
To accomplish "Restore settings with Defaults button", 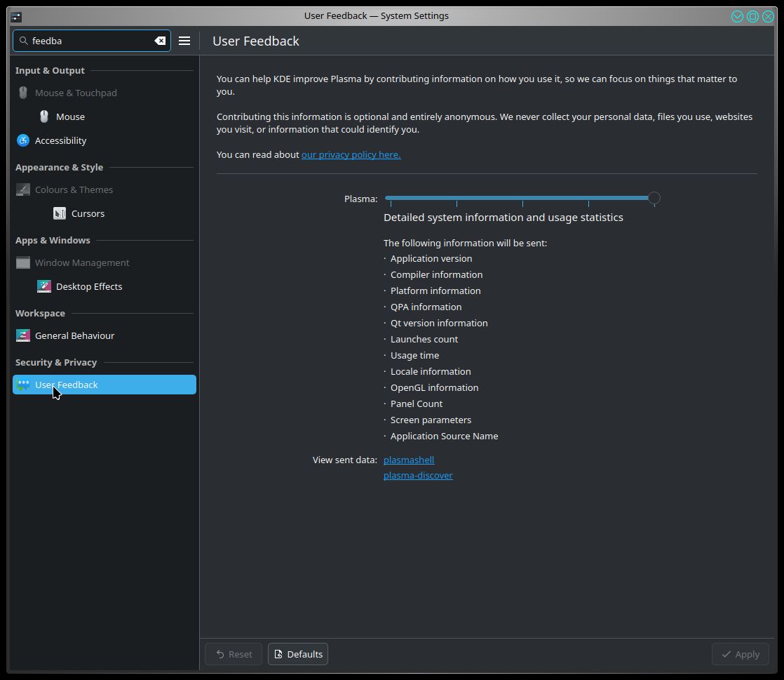I will (x=298, y=654).
